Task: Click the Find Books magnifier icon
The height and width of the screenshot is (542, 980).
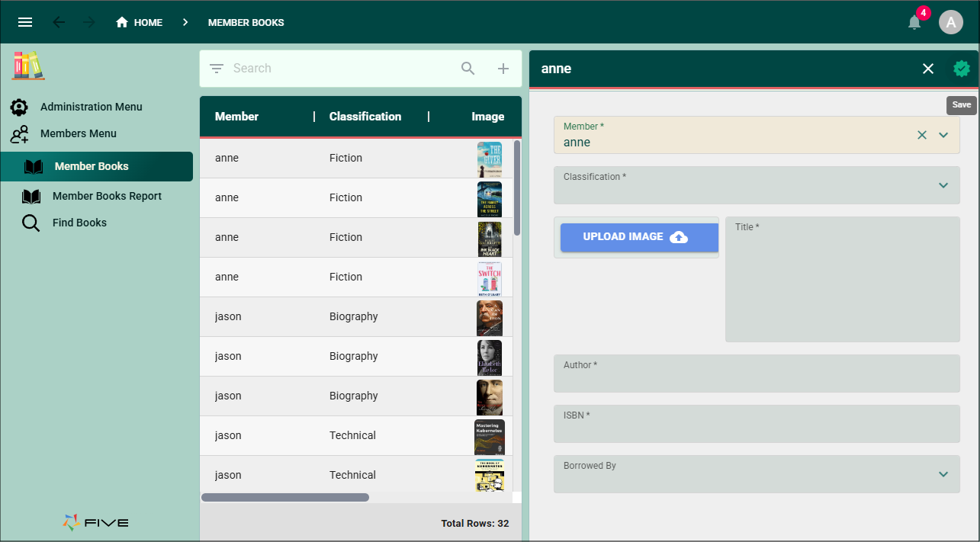Action: pyautogui.click(x=31, y=223)
